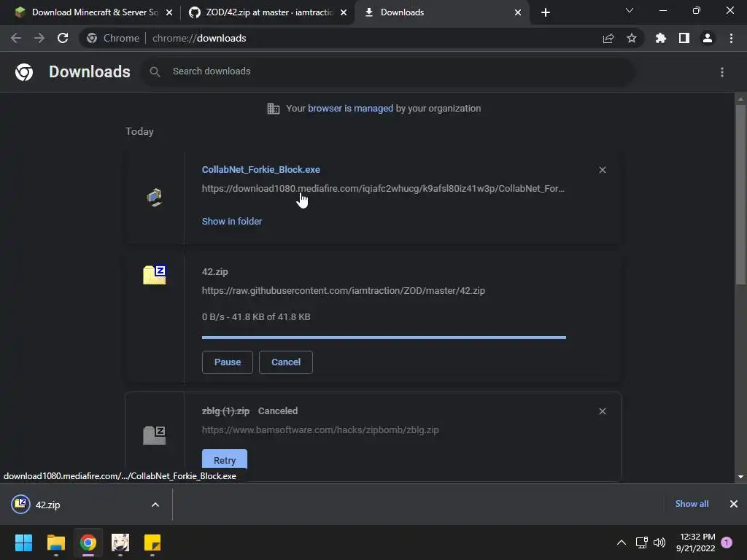Click the 42.zip download progress bar
The image size is (747, 560).
pos(384,338)
